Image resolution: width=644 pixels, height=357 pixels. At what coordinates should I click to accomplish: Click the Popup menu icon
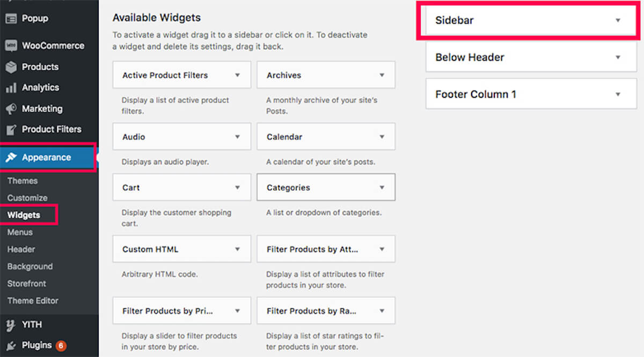point(11,18)
